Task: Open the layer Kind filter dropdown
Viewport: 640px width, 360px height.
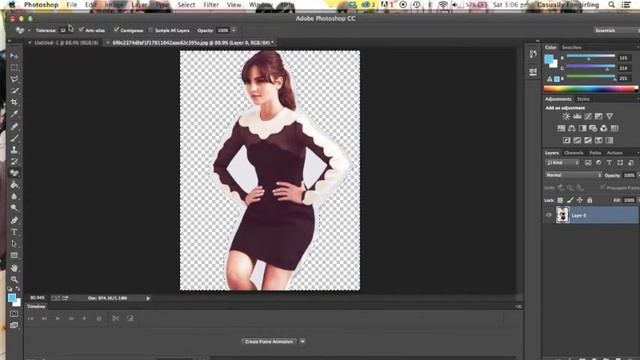Action: (x=562, y=163)
